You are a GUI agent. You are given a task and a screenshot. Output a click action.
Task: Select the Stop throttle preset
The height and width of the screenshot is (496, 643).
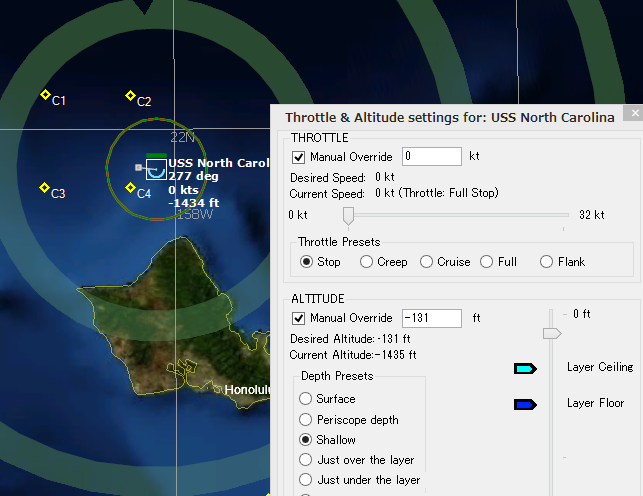[x=306, y=262]
